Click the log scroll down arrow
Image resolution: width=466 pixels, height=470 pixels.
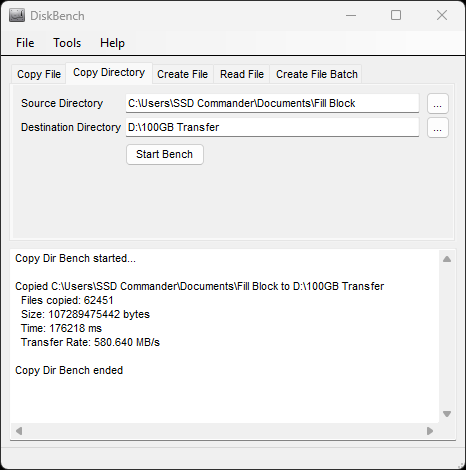[x=447, y=414]
